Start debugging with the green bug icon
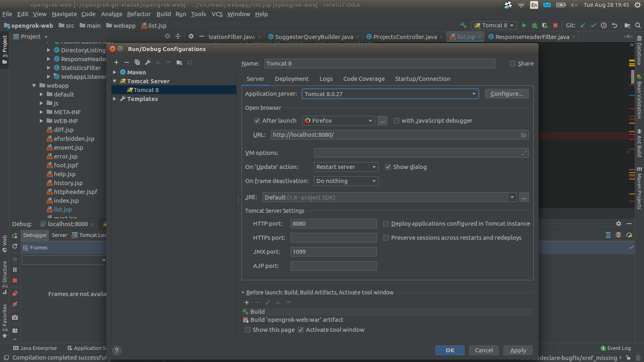Image resolution: width=644 pixels, height=362 pixels. click(x=535, y=25)
